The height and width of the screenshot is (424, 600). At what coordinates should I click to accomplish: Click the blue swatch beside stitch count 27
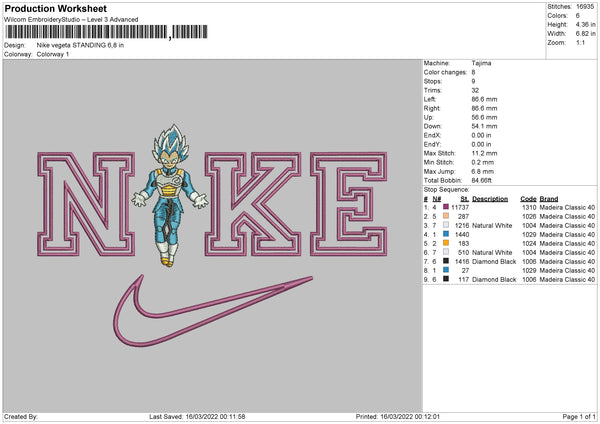click(446, 270)
